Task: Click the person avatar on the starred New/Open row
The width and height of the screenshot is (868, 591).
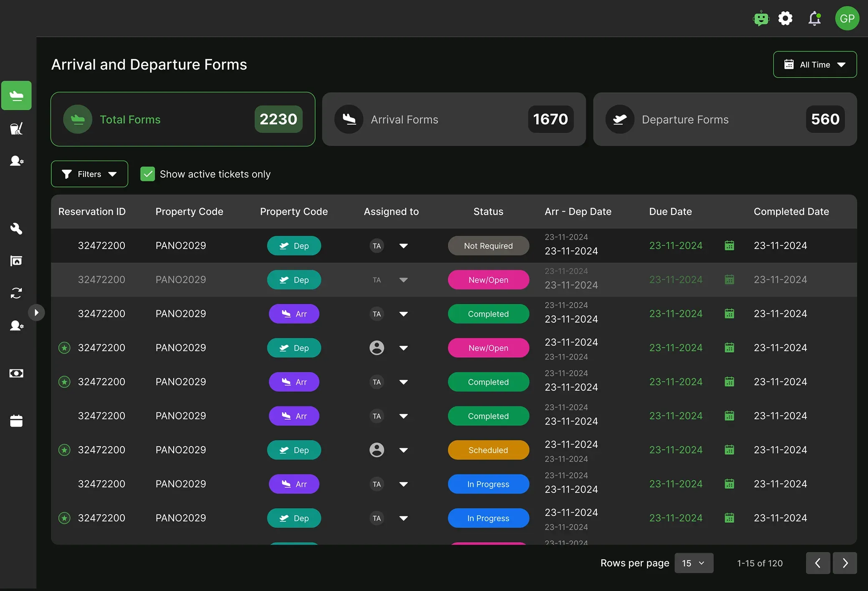Action: click(x=377, y=348)
